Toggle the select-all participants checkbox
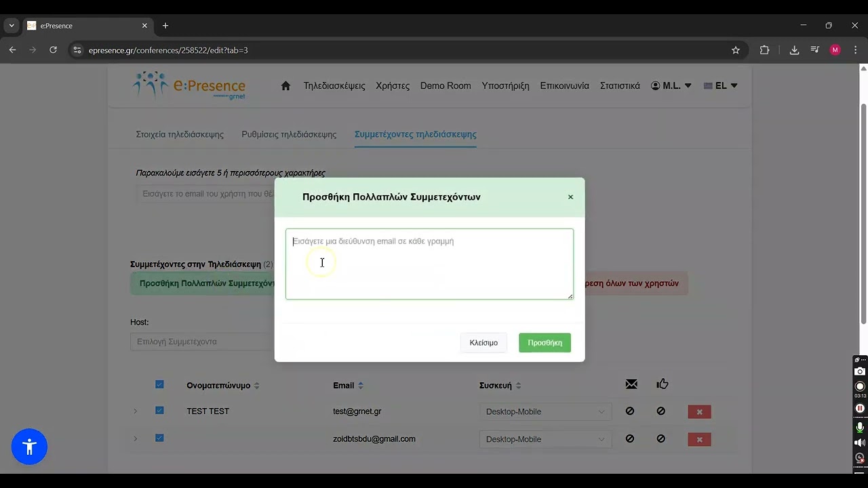This screenshot has height=488, width=868. pyautogui.click(x=159, y=385)
